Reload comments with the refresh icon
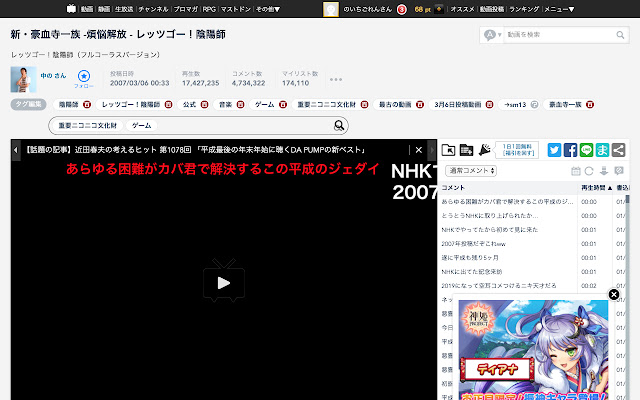The height and width of the screenshot is (400, 640). click(589, 171)
